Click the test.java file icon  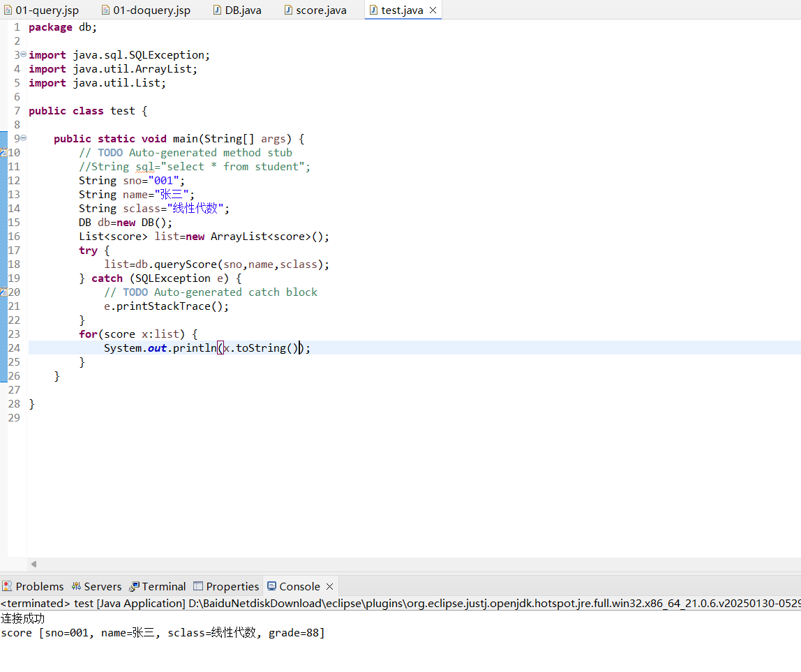(373, 10)
